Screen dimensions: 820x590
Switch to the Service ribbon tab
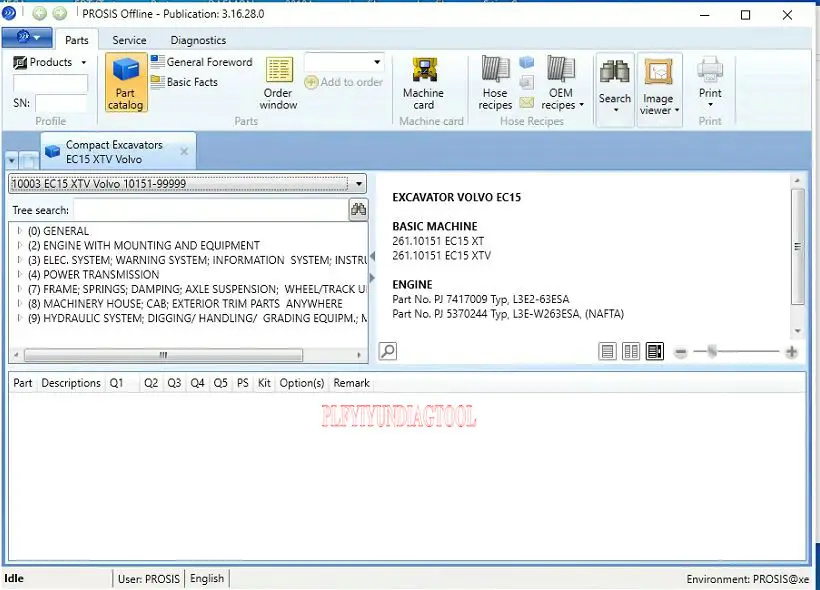pyautogui.click(x=129, y=40)
